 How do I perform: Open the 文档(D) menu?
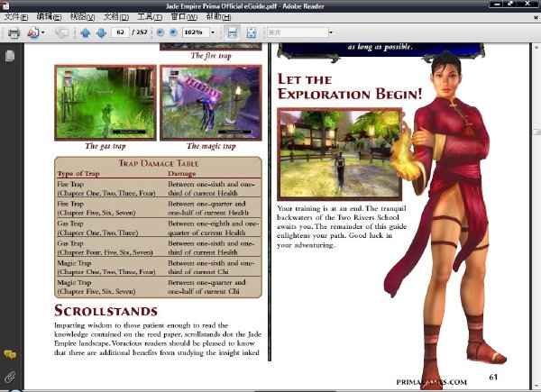116,16
